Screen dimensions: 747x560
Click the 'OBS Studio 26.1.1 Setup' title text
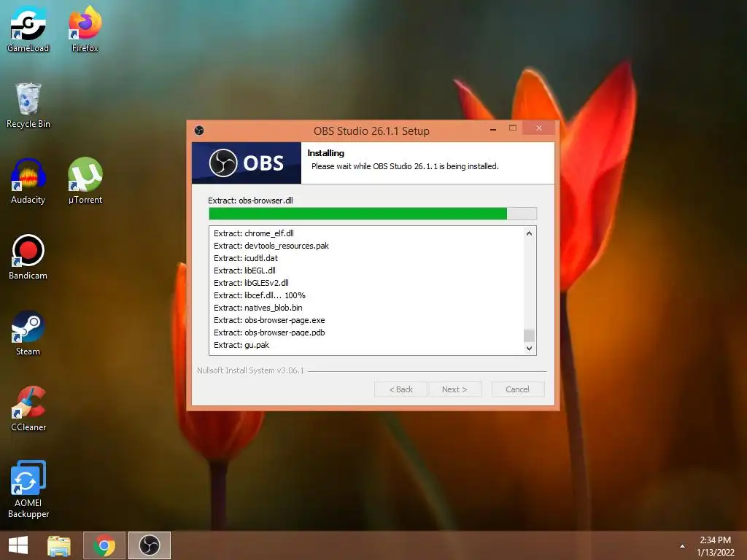tap(371, 131)
